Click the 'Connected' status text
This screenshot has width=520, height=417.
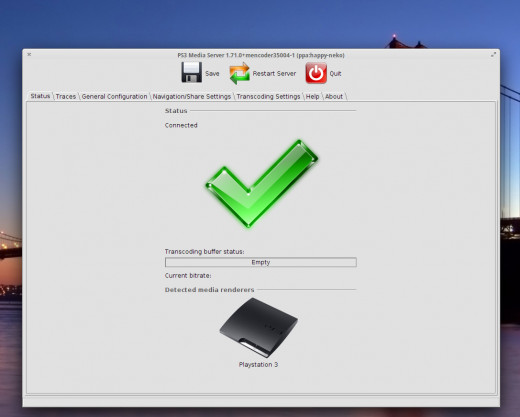click(181, 125)
